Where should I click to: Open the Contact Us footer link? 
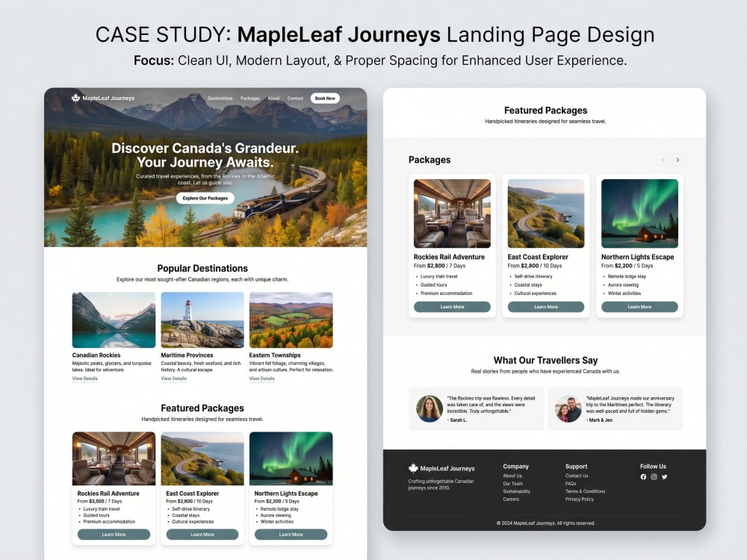pyautogui.click(x=577, y=476)
